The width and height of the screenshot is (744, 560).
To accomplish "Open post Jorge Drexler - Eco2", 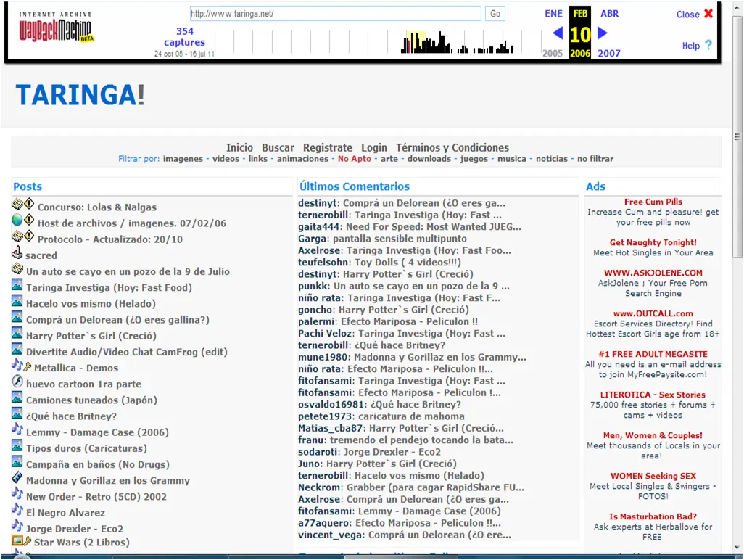I will tap(75, 529).
